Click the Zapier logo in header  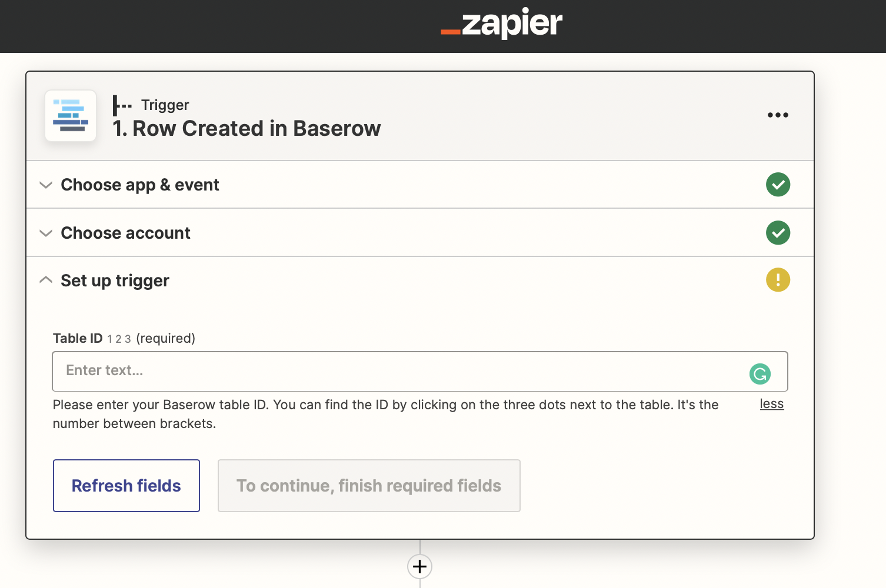(502, 24)
